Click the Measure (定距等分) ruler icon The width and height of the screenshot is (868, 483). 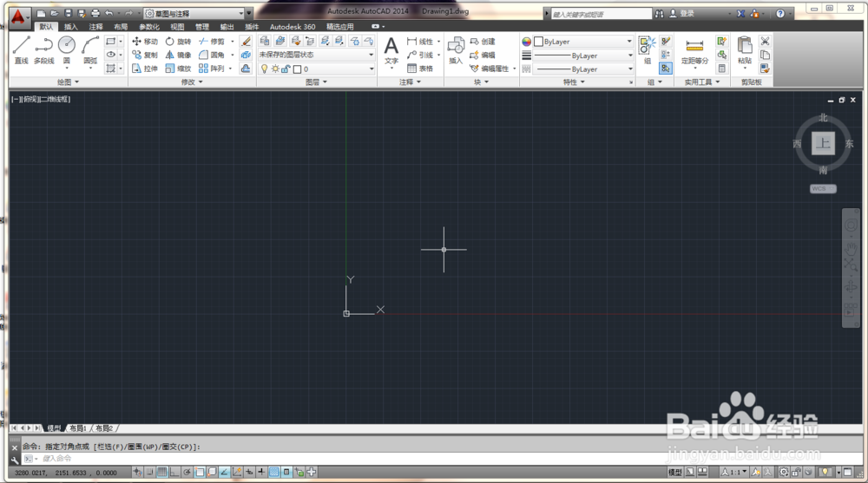[x=694, y=45]
